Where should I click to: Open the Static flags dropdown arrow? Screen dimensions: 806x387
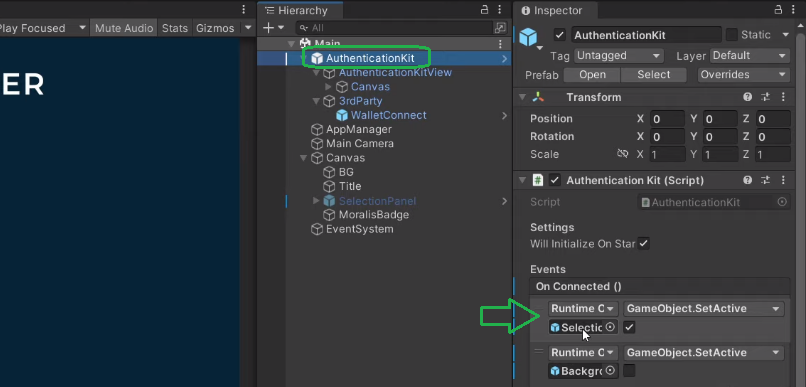785,35
